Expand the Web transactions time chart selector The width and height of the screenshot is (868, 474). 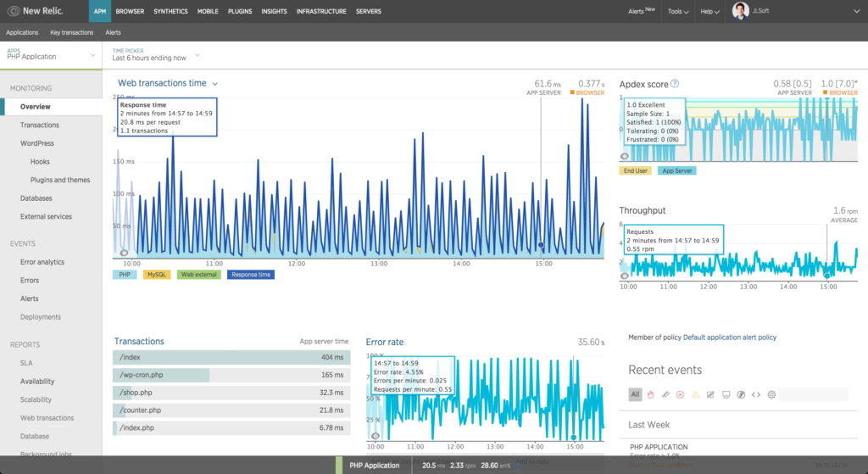[x=215, y=84]
